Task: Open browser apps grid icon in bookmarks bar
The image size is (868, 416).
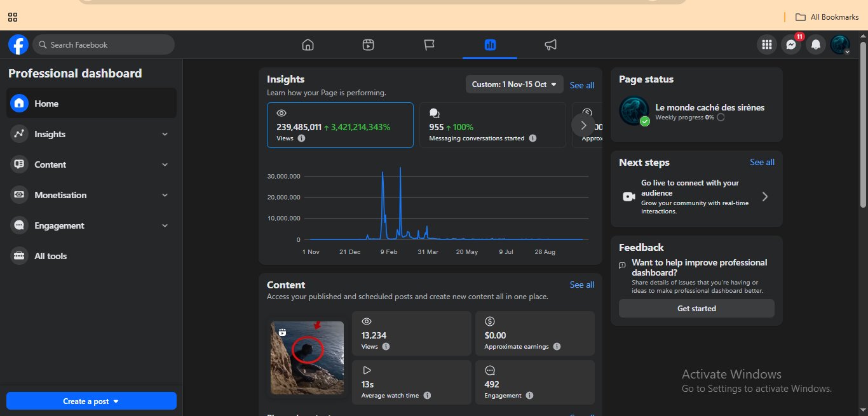Action: click(13, 17)
